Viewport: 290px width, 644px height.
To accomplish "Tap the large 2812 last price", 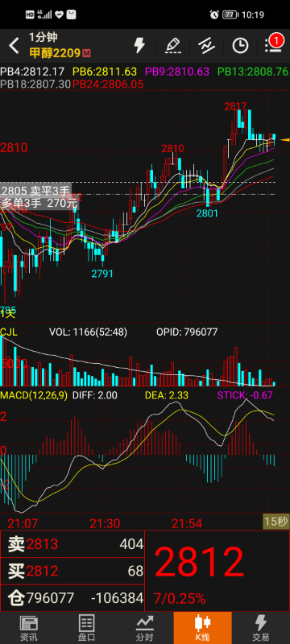I will 199,562.
